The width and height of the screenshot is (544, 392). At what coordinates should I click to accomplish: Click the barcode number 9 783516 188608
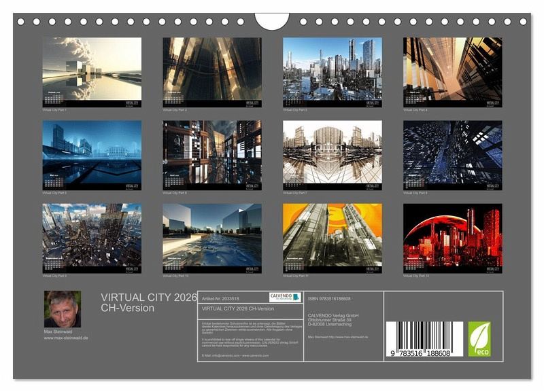point(420,353)
